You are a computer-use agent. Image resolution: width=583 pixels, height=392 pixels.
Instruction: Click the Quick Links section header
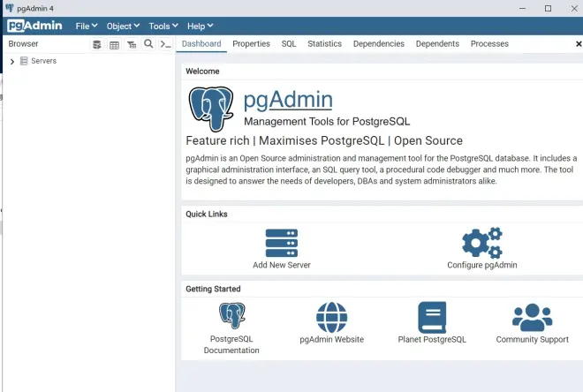tap(207, 214)
